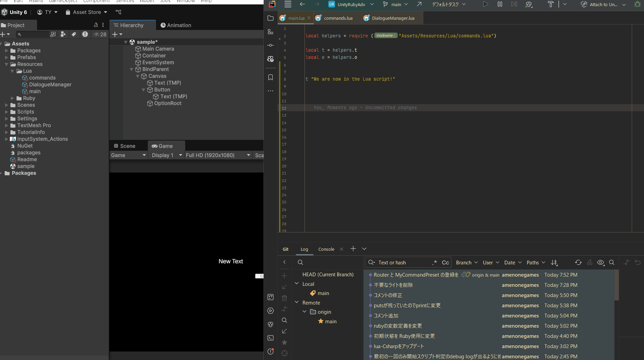644x360 pixels.
Task: Toggle match case in commit search
Action: pos(445,262)
